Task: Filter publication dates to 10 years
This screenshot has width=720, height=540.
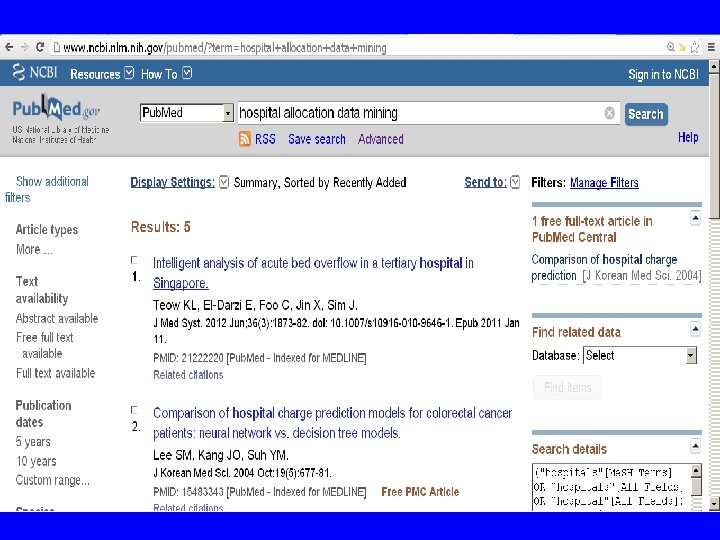Action: coord(36,461)
